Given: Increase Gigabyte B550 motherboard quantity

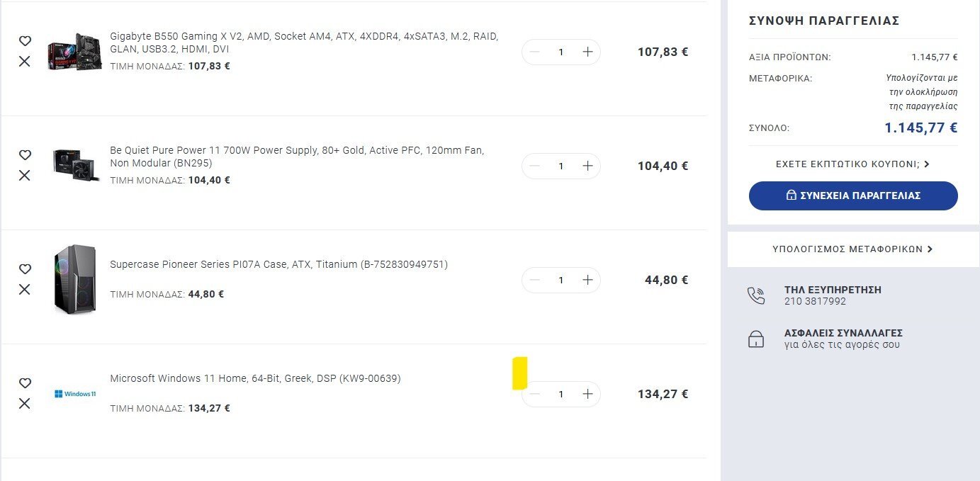Looking at the screenshot, I should (587, 52).
